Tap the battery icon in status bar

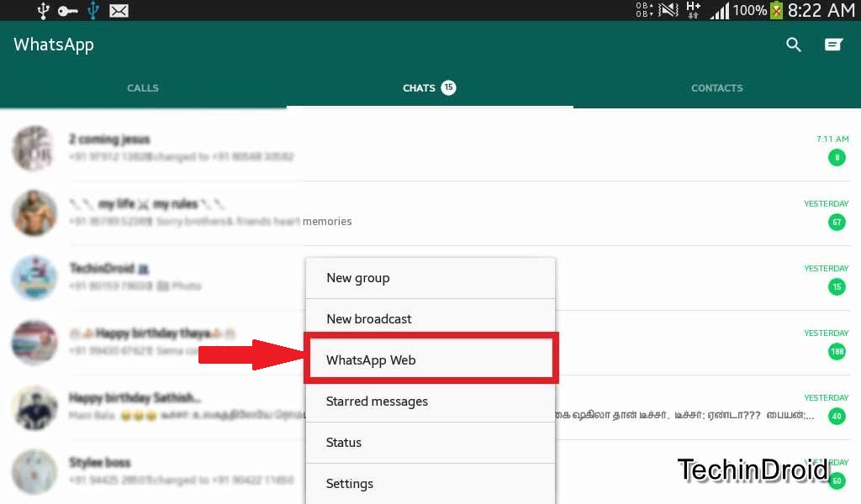(776, 10)
